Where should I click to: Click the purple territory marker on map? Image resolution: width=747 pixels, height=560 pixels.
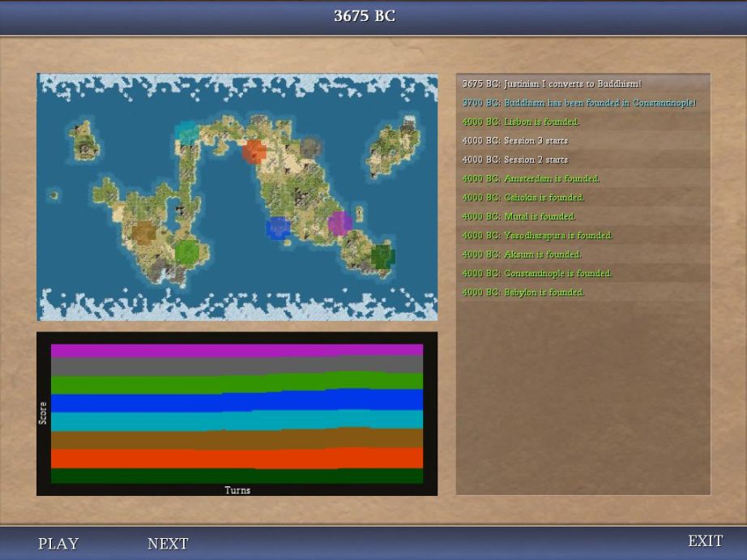coord(339,223)
